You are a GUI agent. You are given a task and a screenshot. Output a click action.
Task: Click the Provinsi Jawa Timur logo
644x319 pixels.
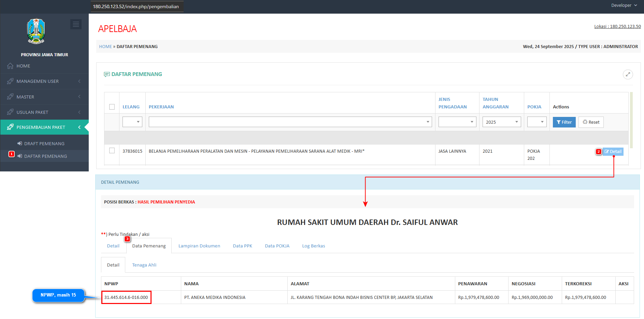pos(36,31)
